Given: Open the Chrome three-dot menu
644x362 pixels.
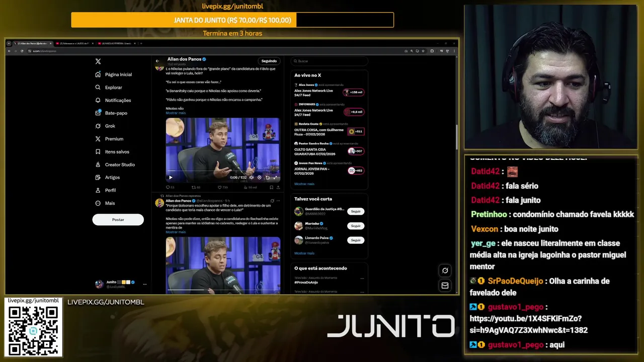Looking at the screenshot, I should (454, 51).
